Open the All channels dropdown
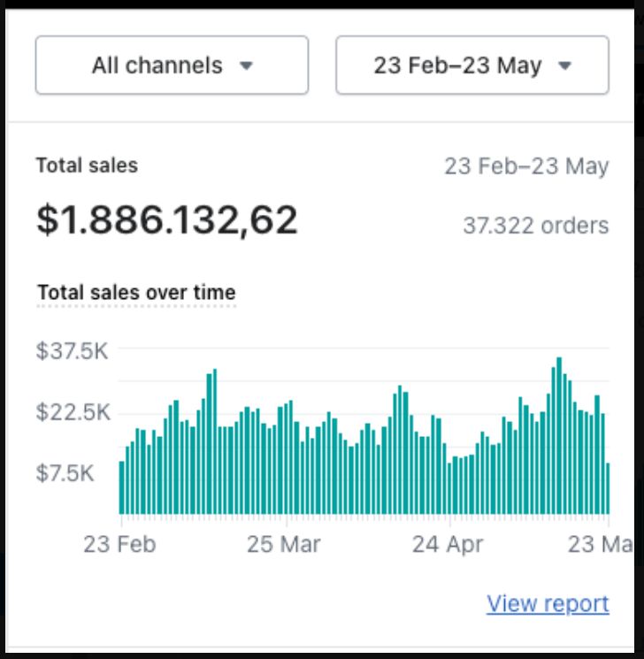This screenshot has height=659, width=644. click(x=172, y=65)
